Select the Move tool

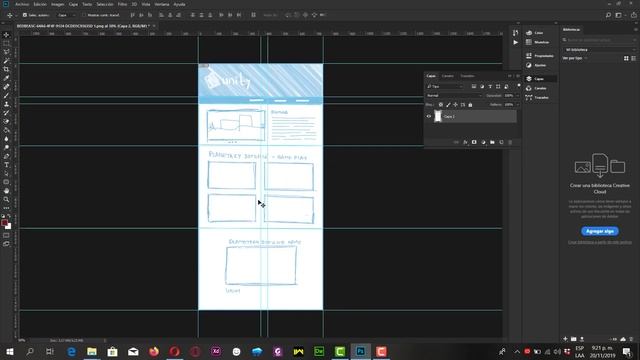coord(6,35)
